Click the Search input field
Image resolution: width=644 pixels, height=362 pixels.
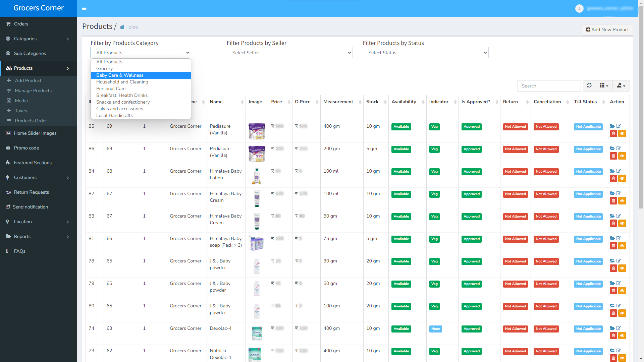549,86
